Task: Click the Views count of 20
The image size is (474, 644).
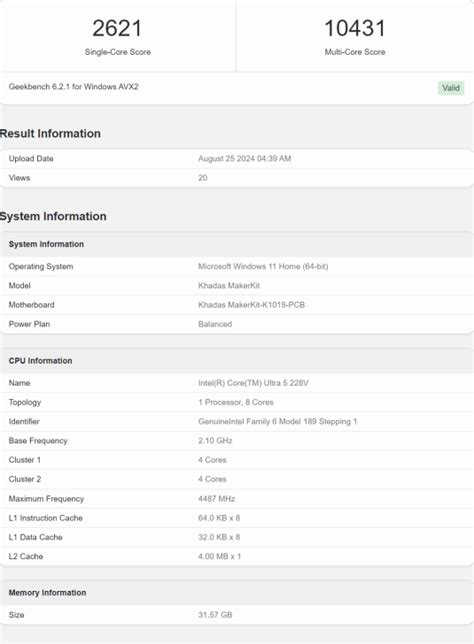Action: click(202, 178)
